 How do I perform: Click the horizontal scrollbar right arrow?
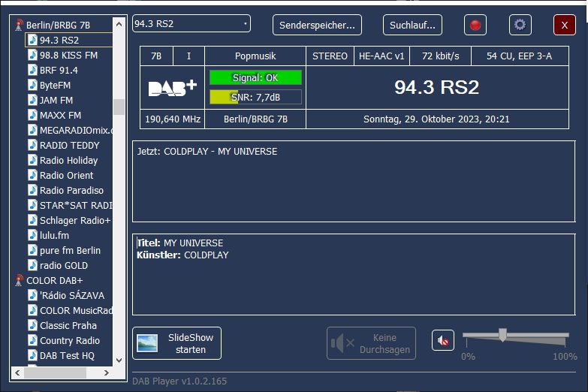[x=107, y=372]
